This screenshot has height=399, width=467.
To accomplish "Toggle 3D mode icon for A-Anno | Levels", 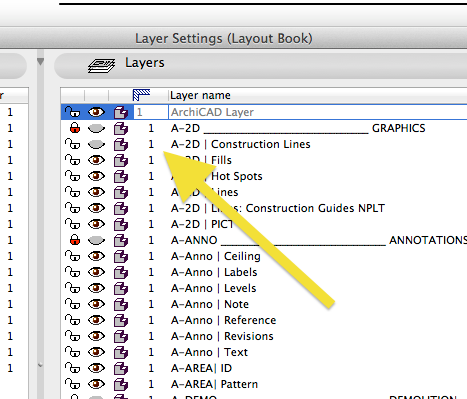I will [121, 288].
